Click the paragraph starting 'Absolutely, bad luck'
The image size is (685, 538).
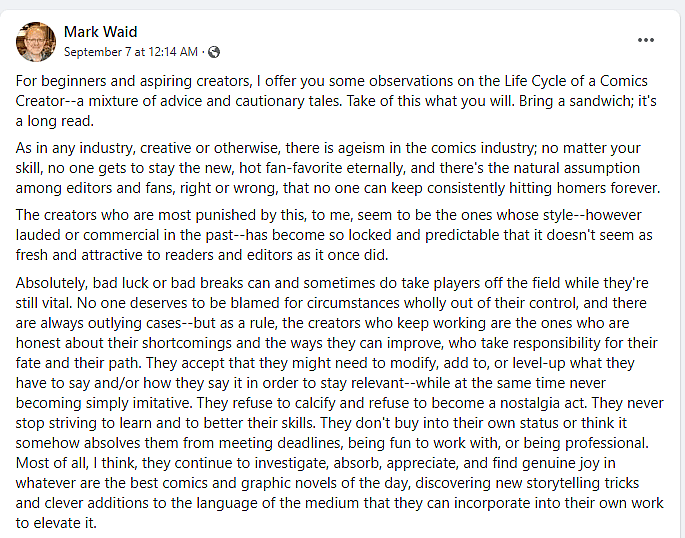click(330, 402)
